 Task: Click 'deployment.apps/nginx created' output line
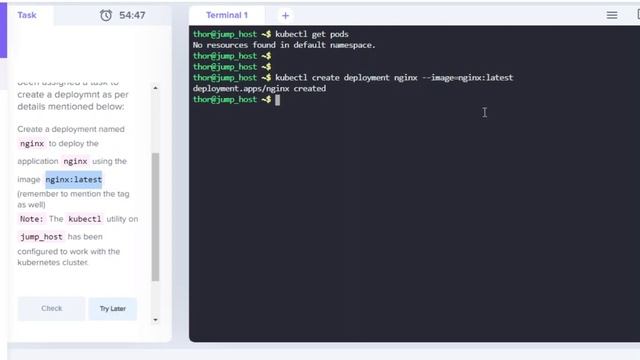(x=259, y=89)
